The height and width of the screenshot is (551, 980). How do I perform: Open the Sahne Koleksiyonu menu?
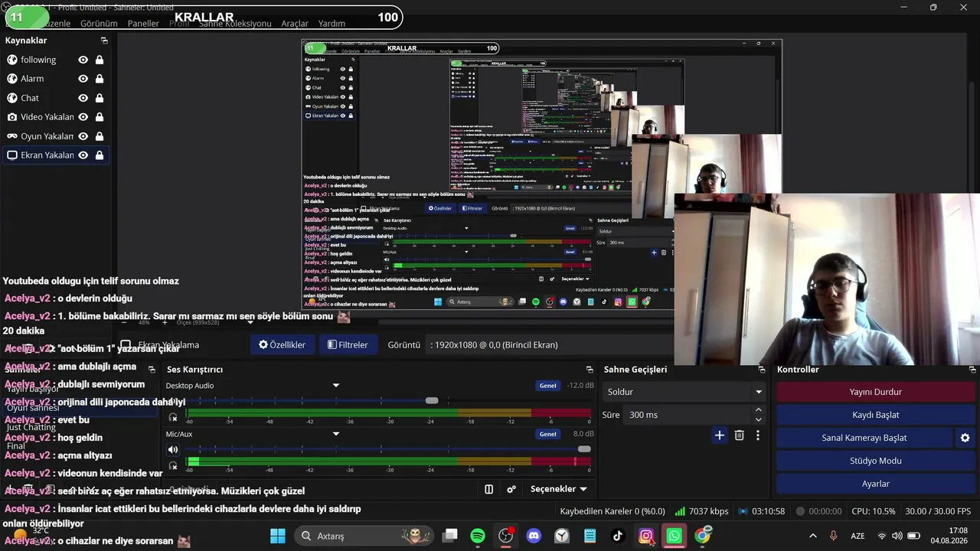pos(235,24)
